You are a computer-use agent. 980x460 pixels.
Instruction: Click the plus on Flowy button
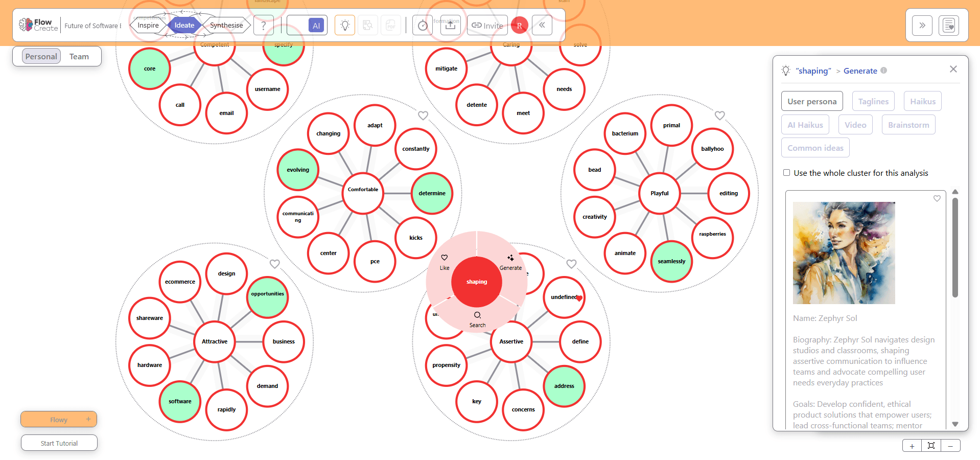click(88, 419)
